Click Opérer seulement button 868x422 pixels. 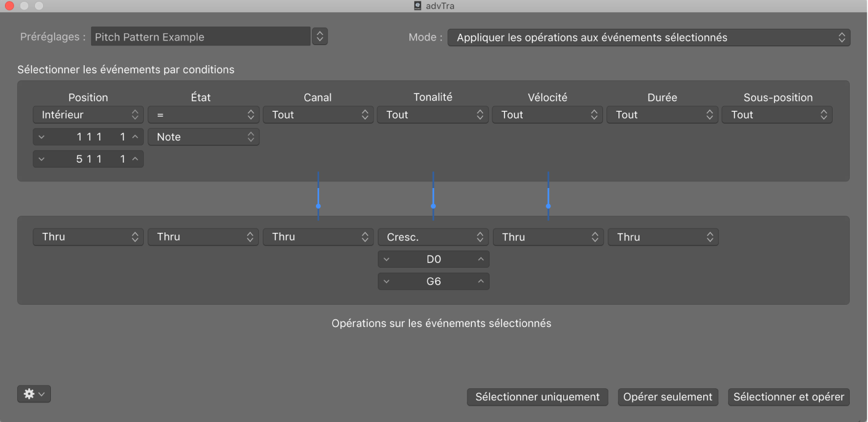click(668, 397)
